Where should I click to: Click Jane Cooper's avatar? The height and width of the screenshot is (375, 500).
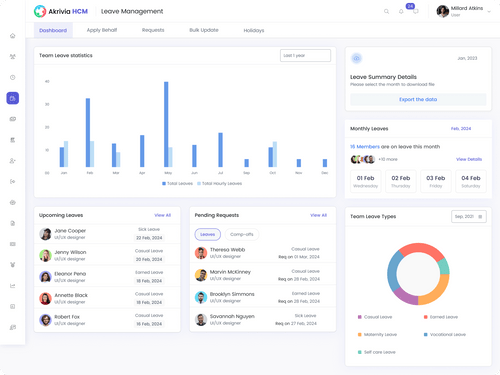click(x=45, y=234)
